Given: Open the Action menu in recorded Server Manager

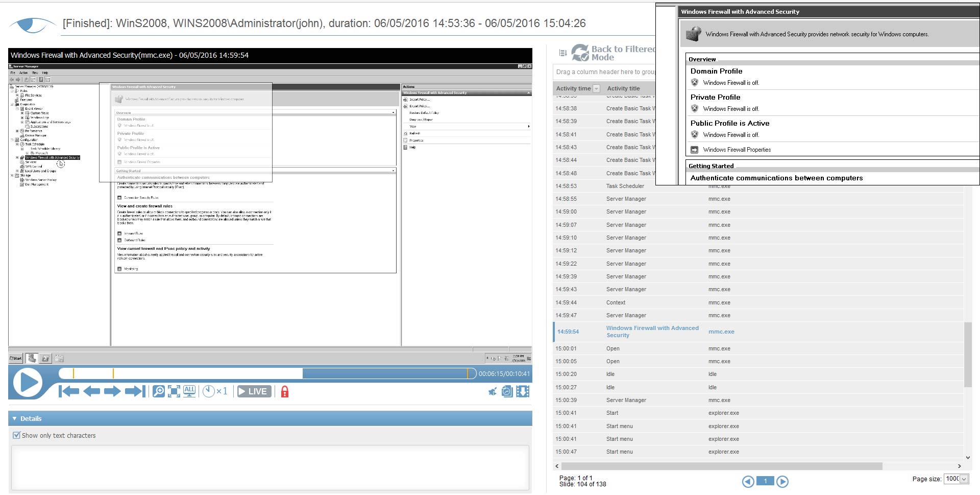Looking at the screenshot, I should pyautogui.click(x=23, y=73).
